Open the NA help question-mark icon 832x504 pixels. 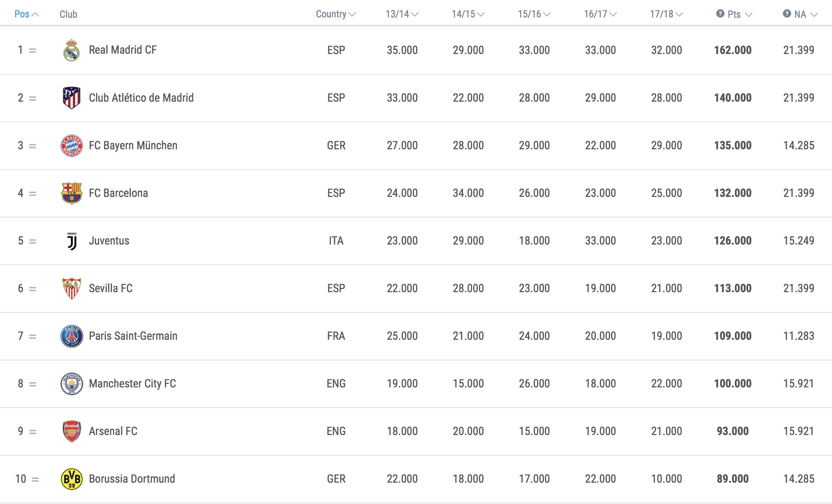[x=787, y=14]
